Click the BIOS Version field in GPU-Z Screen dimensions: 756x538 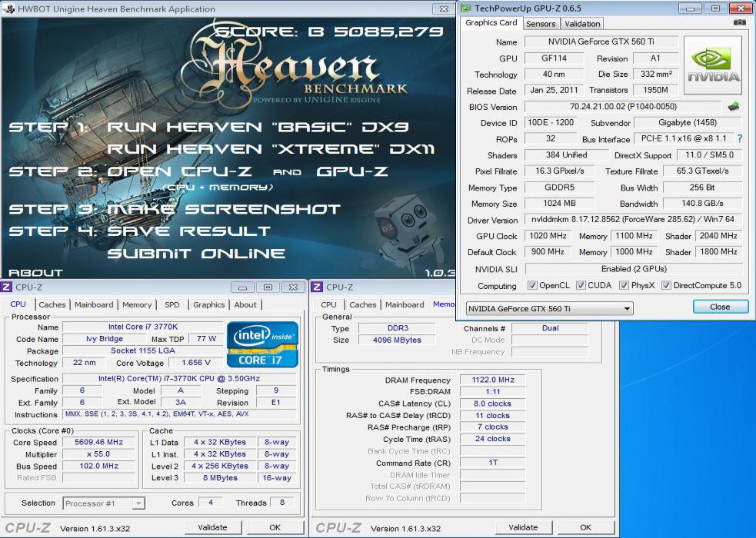pyautogui.click(x=624, y=106)
